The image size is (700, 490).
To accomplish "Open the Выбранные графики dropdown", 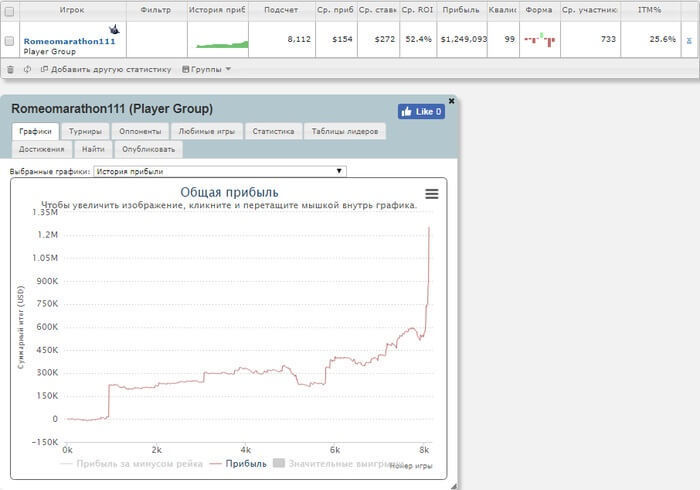I will (x=219, y=171).
